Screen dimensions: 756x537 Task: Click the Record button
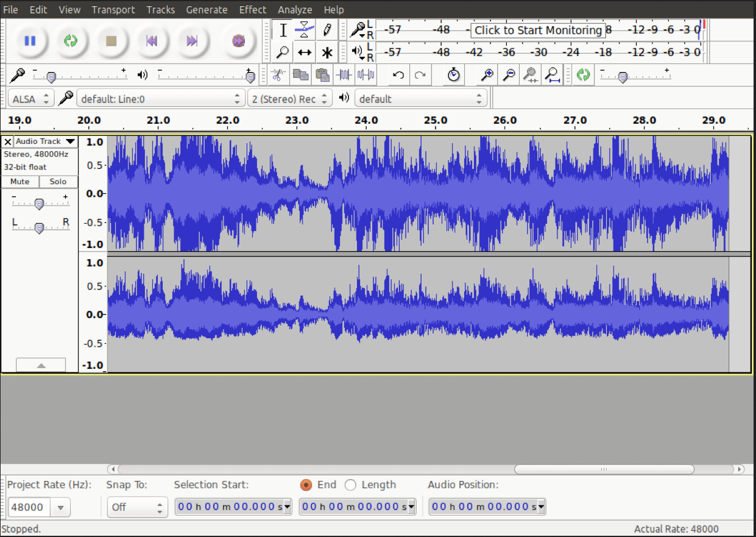tap(238, 41)
